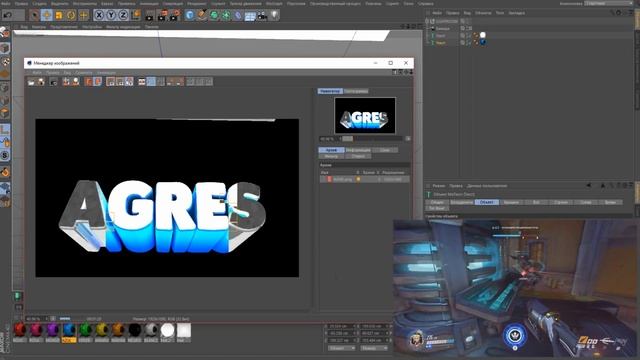Open the Информация tab in Picture Viewer
Image resolution: width=640 pixels, height=360 pixels.
coord(358,150)
